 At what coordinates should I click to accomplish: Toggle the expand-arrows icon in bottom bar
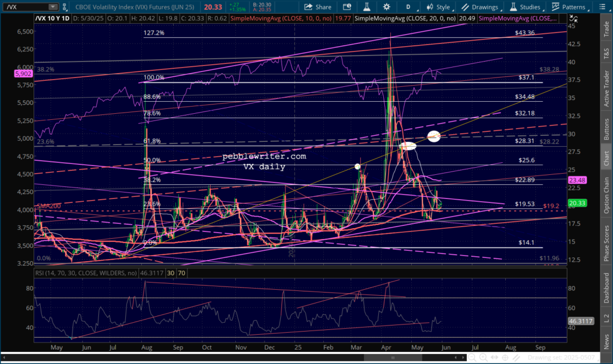[x=494, y=357]
